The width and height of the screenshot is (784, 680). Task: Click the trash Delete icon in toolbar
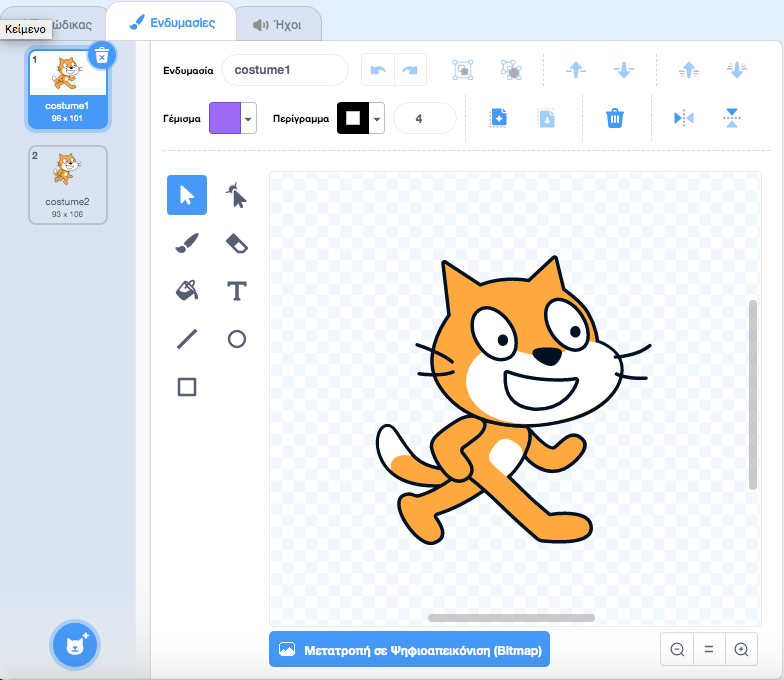(x=615, y=118)
